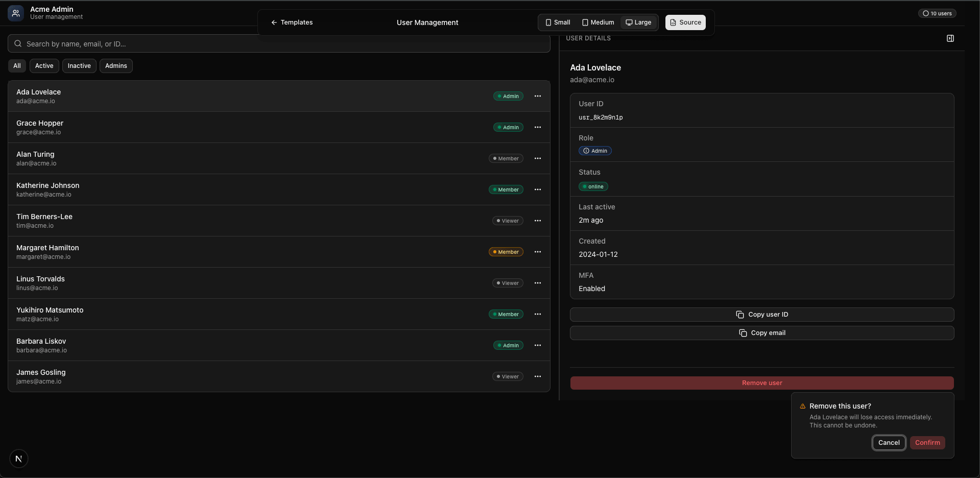This screenshot has width=980, height=478.
Task: Click the Copy email button
Action: coord(762,333)
